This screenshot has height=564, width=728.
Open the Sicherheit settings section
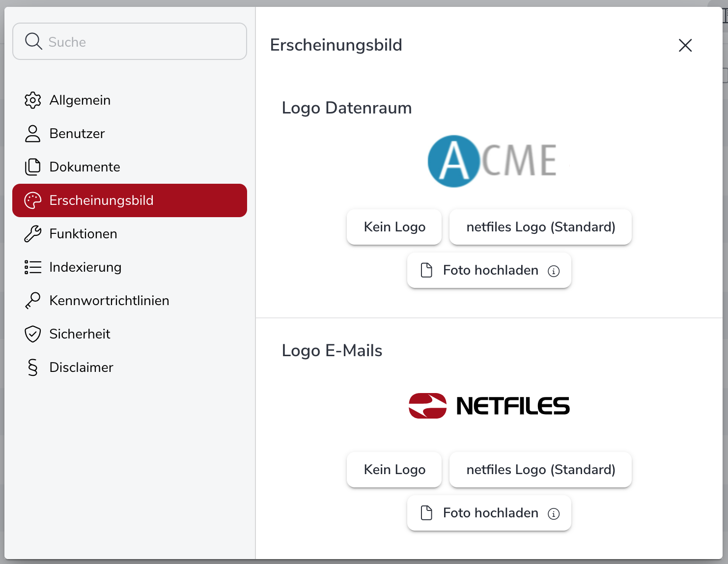coord(80,334)
